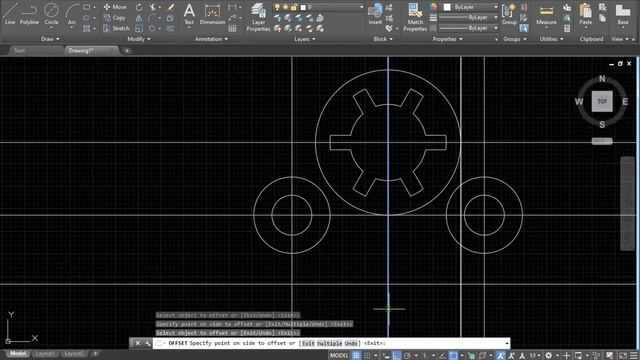
Task: Expand the Modify panel
Action: [x=139, y=39]
